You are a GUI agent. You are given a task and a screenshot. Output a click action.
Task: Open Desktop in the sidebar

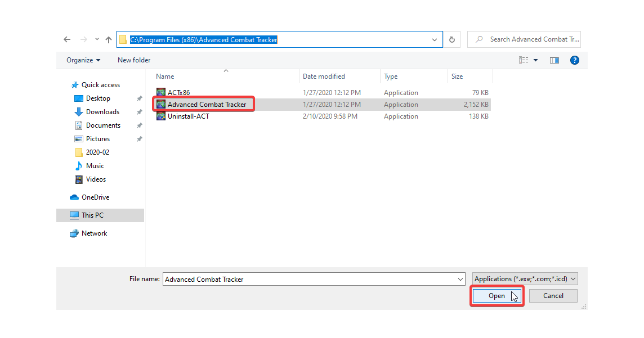[98, 98]
